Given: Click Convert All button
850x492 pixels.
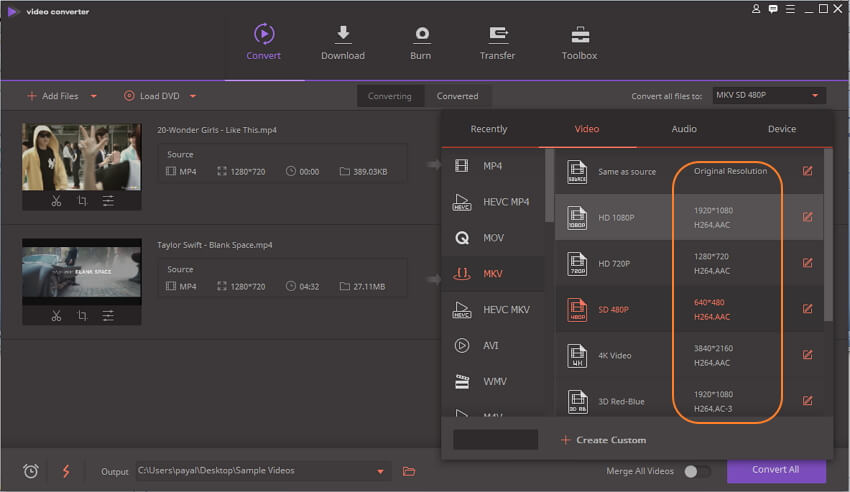Looking at the screenshot, I should tap(776, 470).
